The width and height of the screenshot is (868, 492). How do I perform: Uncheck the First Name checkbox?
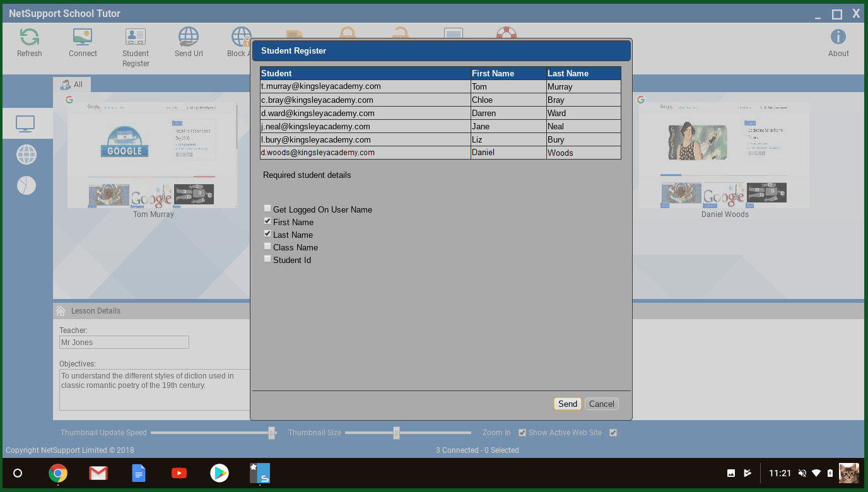tap(267, 221)
